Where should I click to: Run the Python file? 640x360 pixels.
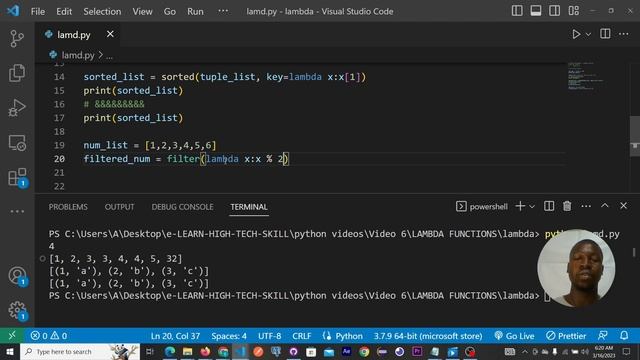(576, 34)
